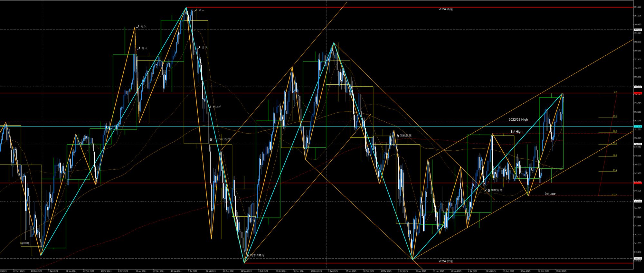Click the 2022/23 High label
Viewport: 644px width, 273px height.
click(518, 120)
